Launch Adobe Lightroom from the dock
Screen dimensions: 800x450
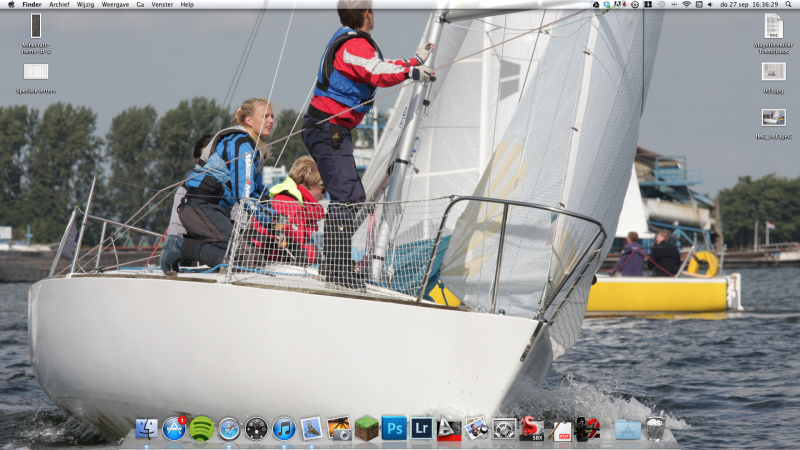(421, 429)
